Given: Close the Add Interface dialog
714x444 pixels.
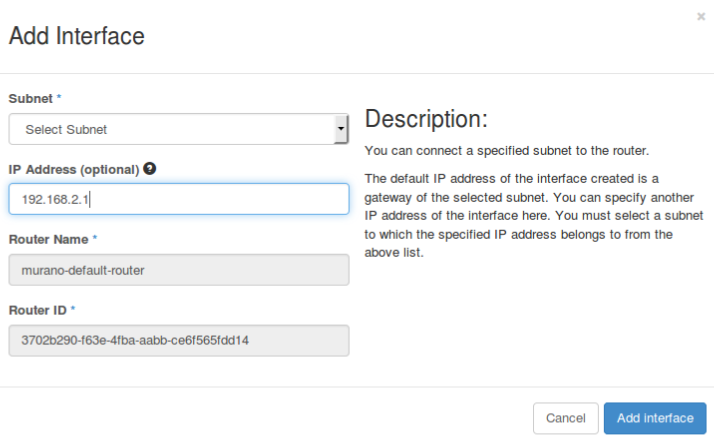Looking at the screenshot, I should pos(699,16).
